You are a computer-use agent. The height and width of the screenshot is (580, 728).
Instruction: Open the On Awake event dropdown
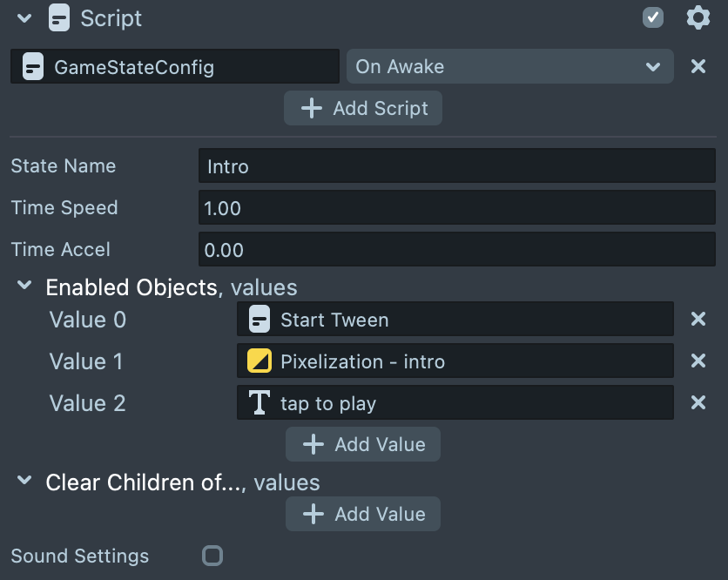[509, 66]
